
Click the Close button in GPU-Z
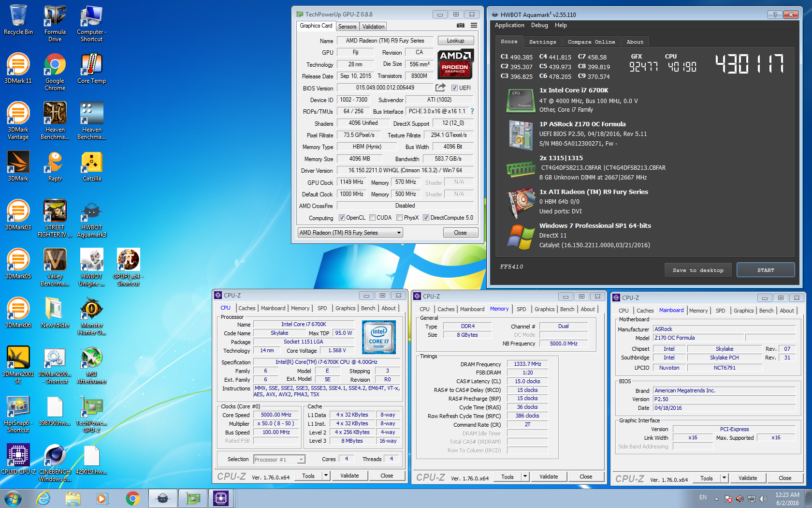click(460, 233)
